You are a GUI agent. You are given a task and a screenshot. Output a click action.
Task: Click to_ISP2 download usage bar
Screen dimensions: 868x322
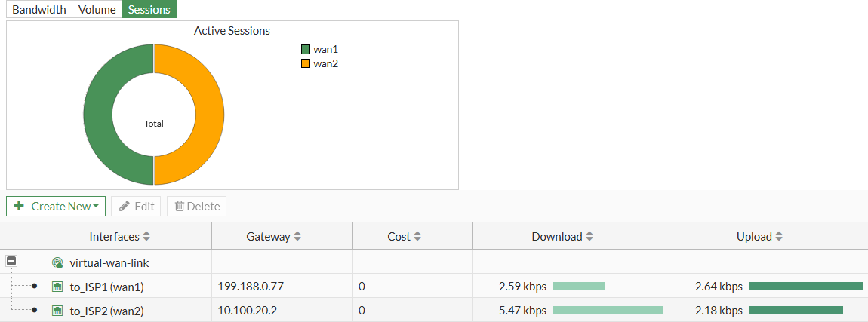[x=608, y=310]
